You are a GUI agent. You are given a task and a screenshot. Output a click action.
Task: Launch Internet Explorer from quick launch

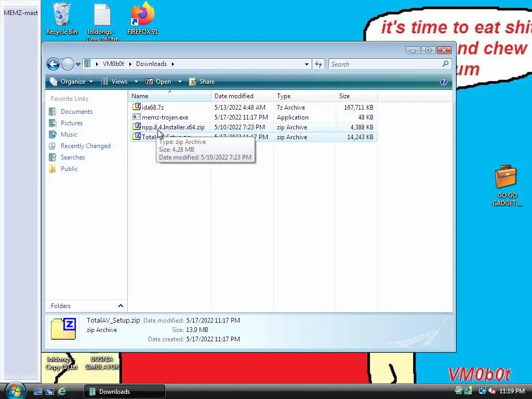[x=62, y=392]
